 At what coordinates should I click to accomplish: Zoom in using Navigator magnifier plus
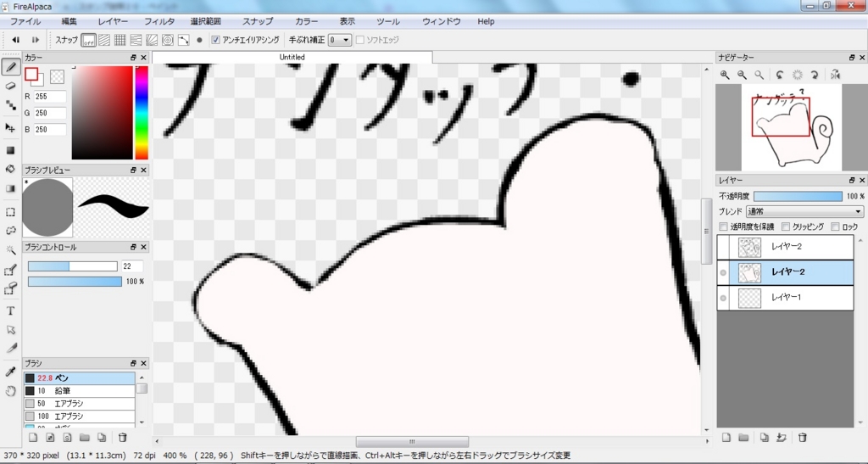point(725,75)
